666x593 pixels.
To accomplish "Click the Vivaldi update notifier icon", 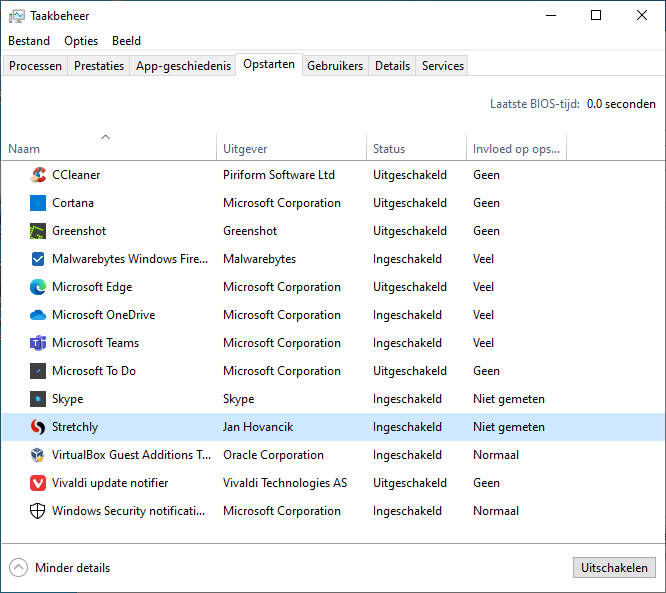I will point(38,483).
